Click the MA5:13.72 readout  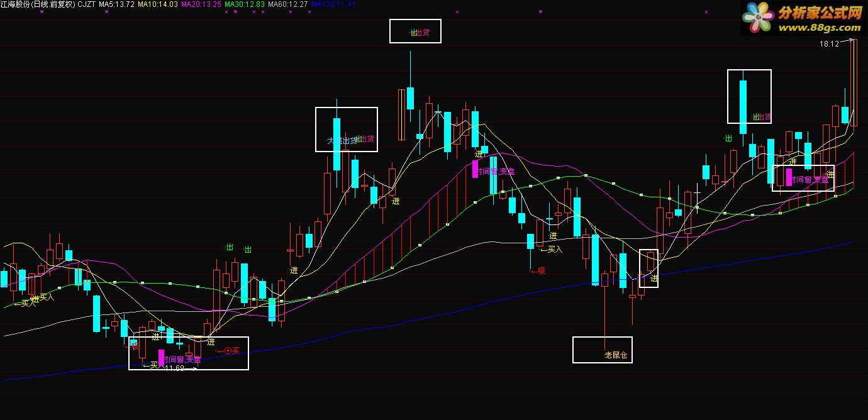[x=116, y=4]
